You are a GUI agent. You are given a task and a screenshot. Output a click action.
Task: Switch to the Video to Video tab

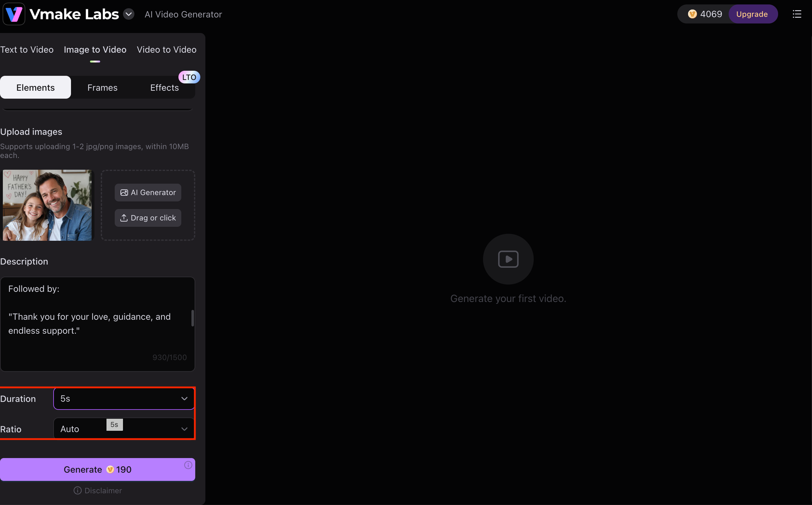coord(167,49)
